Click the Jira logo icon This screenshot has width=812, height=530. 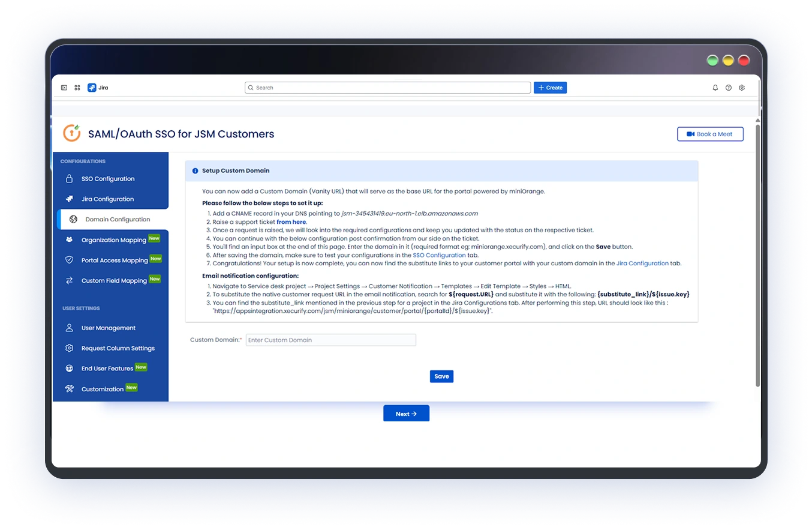point(92,88)
